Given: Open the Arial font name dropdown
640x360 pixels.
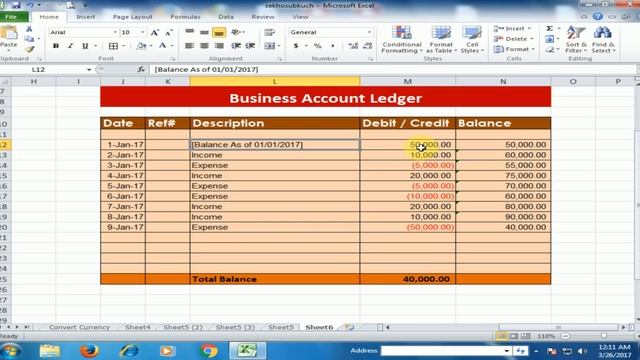Looking at the screenshot, I should (115, 32).
